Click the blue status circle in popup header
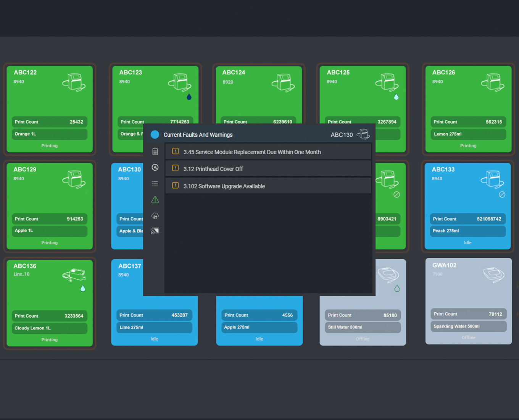Image resolution: width=519 pixels, height=420 pixels. [x=155, y=134]
